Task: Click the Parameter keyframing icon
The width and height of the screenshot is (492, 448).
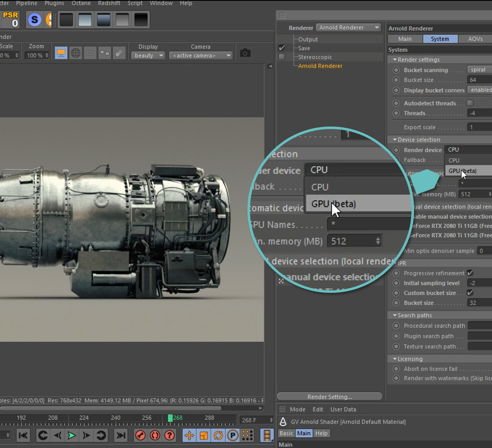Action: click(233, 436)
